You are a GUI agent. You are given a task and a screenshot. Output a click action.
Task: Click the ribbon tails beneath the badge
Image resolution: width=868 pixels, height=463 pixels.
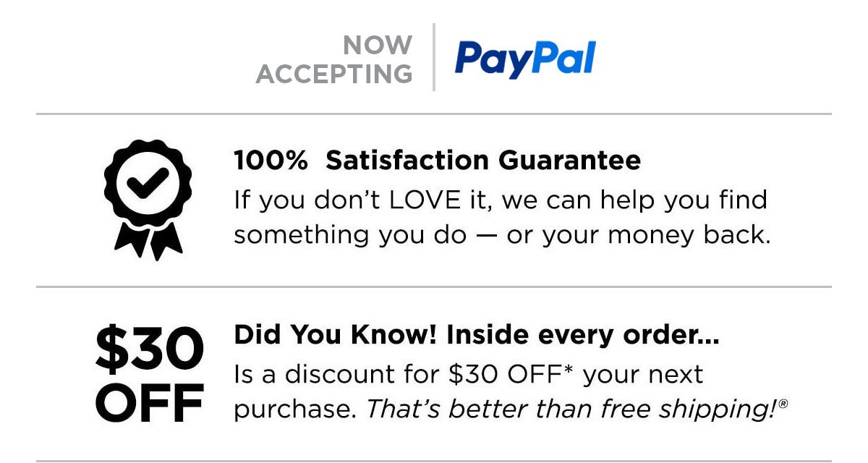(148, 240)
